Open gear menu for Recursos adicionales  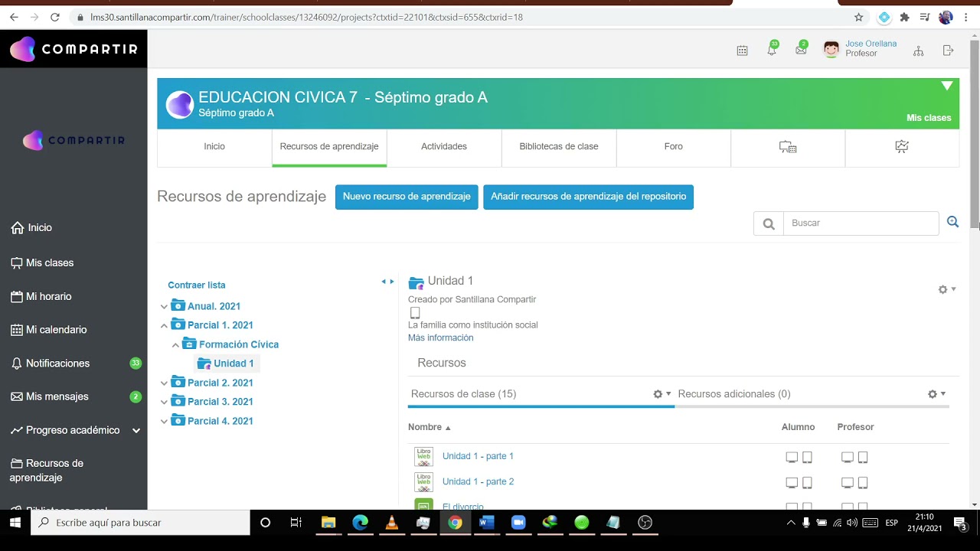(936, 394)
